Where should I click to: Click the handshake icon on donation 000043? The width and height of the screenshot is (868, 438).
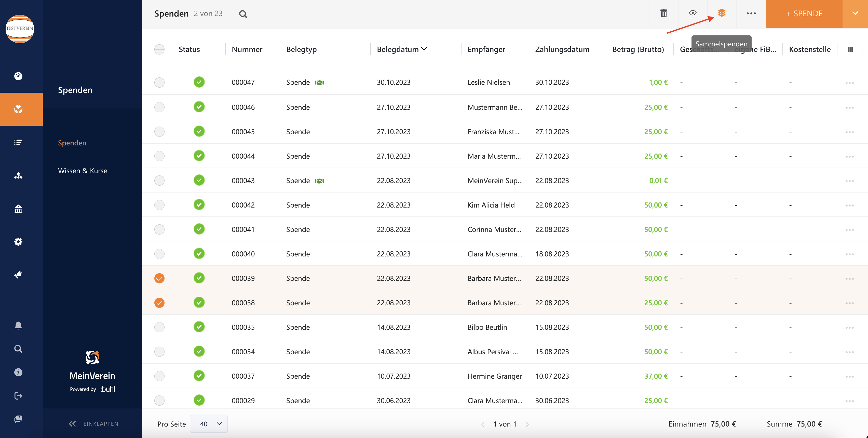click(319, 181)
